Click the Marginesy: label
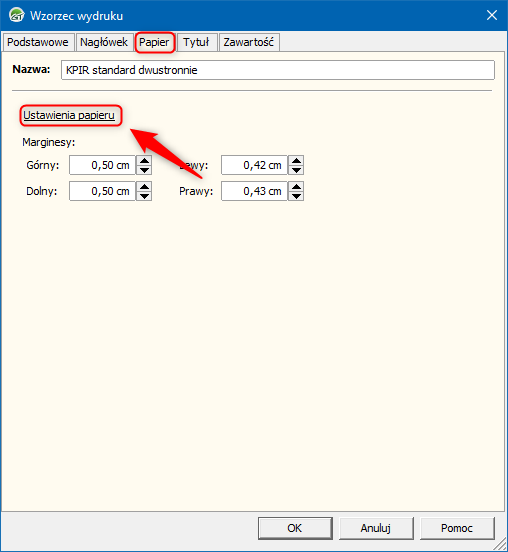 49,142
